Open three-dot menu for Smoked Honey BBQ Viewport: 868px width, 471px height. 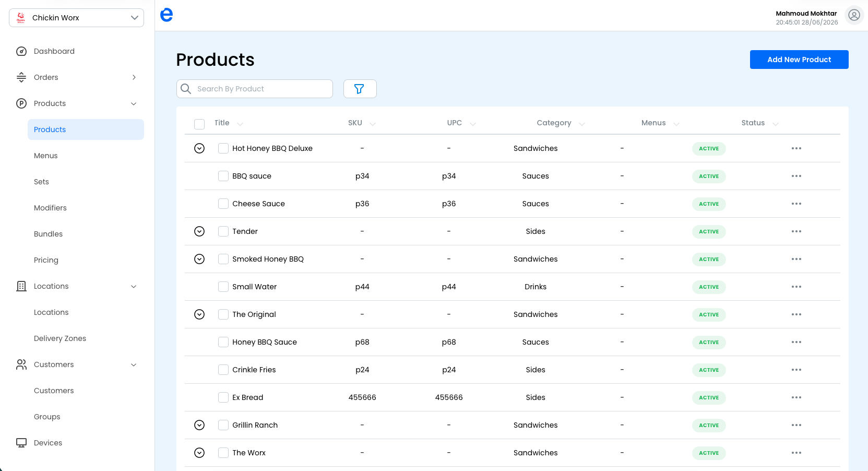[796, 259]
